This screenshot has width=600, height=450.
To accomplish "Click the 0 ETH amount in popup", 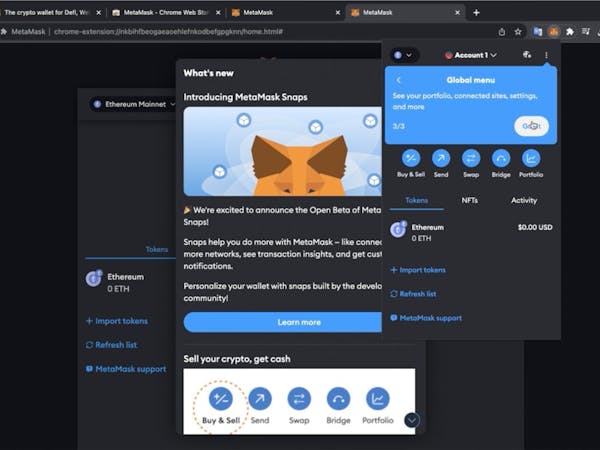I will coord(421,238).
